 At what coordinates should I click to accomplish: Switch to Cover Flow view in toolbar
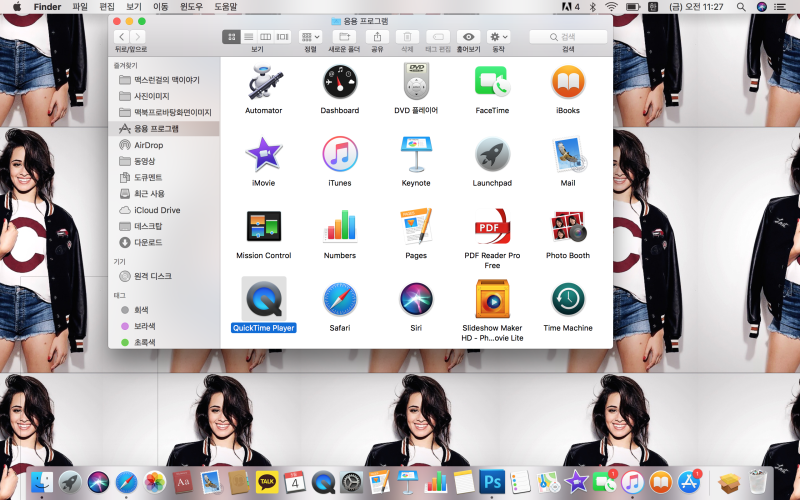point(282,37)
